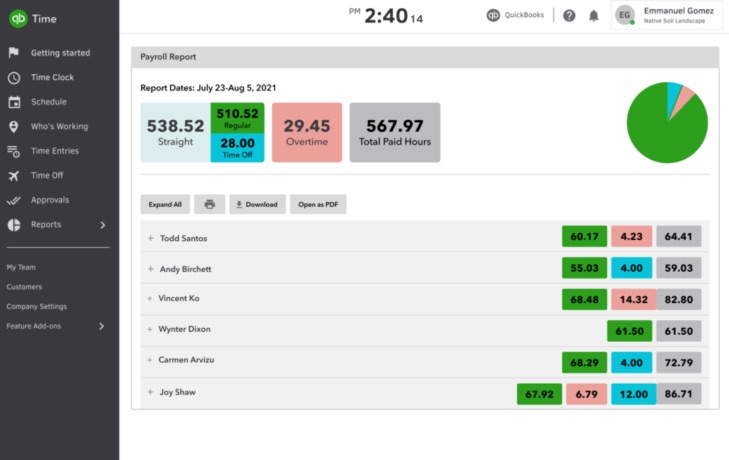Click Carmen Arvizu total 72.79
Viewport: 729px width, 460px height.
(x=678, y=363)
